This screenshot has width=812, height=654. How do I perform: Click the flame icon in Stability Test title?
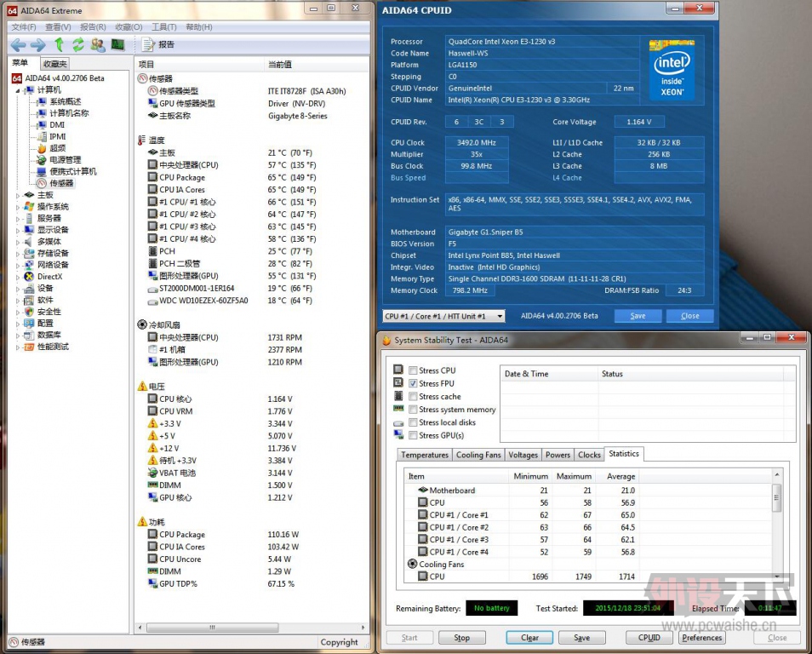[386, 341]
